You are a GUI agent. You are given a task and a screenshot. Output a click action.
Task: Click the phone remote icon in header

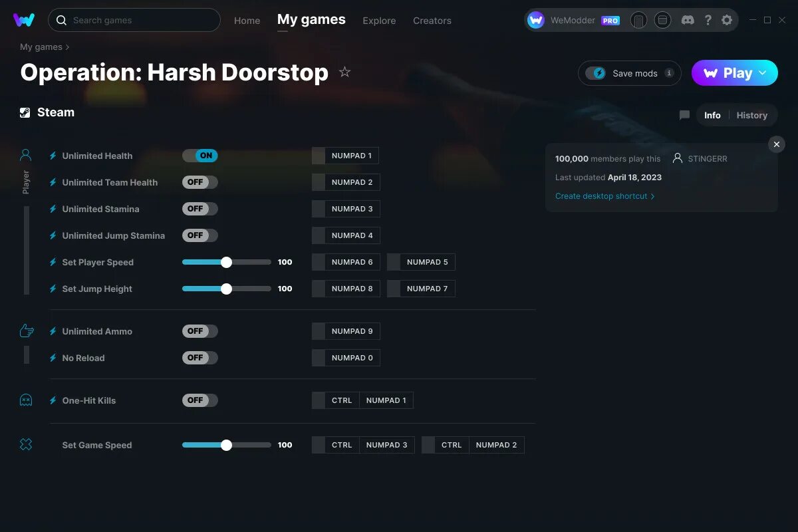tap(638, 21)
